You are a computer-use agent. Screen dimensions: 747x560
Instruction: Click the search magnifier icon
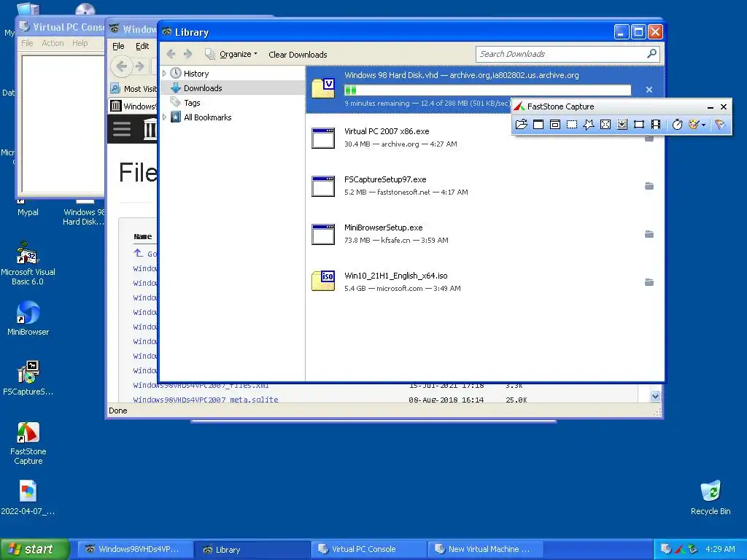pos(651,54)
